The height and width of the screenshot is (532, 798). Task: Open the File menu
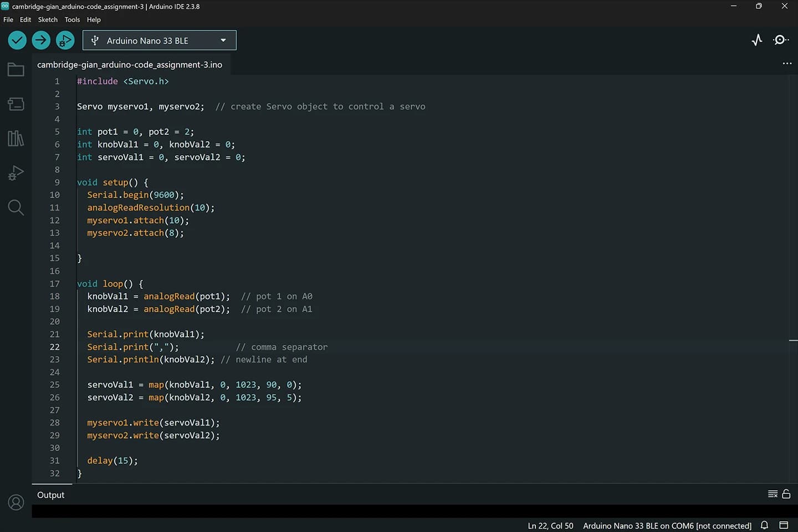point(8,19)
